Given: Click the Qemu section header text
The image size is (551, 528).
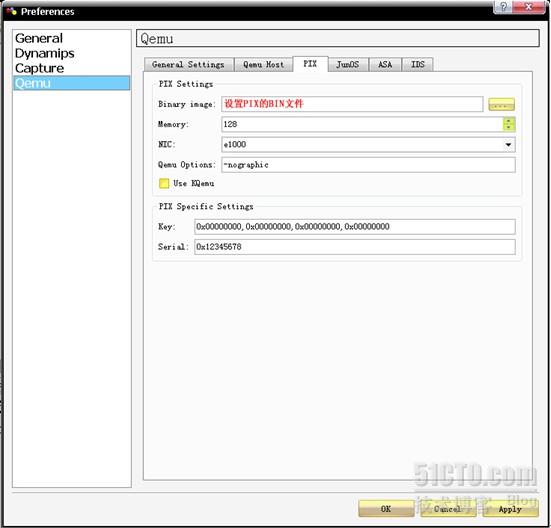Looking at the screenshot, I should pos(157,39).
